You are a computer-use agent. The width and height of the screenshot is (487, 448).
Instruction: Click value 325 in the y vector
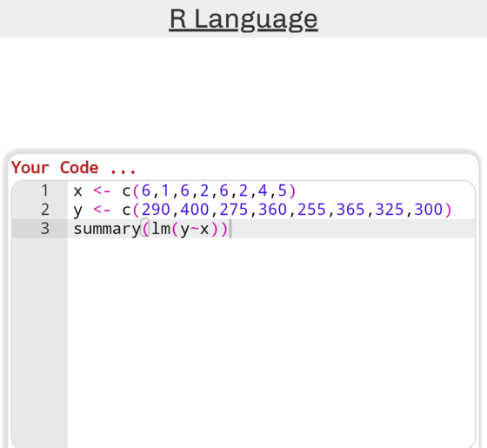click(390, 210)
